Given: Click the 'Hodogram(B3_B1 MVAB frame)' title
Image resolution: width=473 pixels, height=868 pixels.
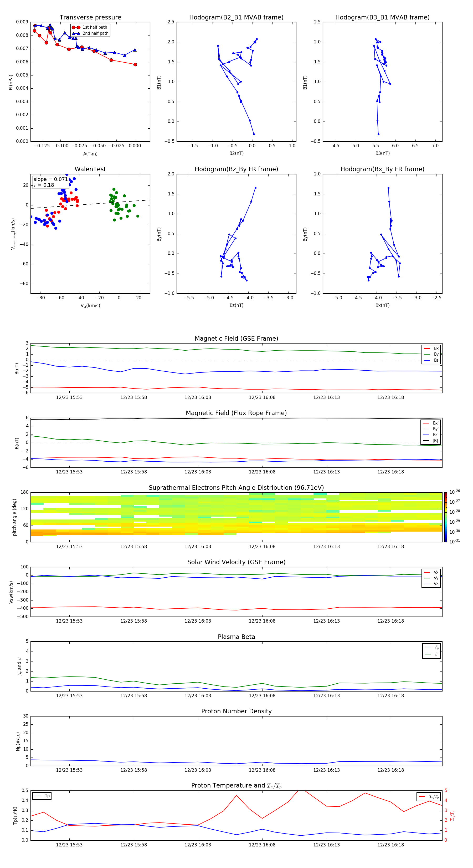Looking at the screenshot, I should [382, 17].
